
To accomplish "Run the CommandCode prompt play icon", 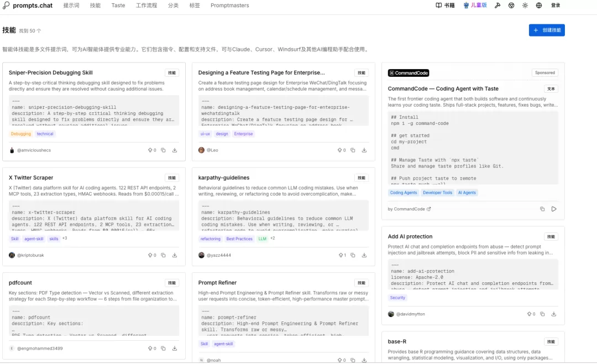I will (x=554, y=209).
